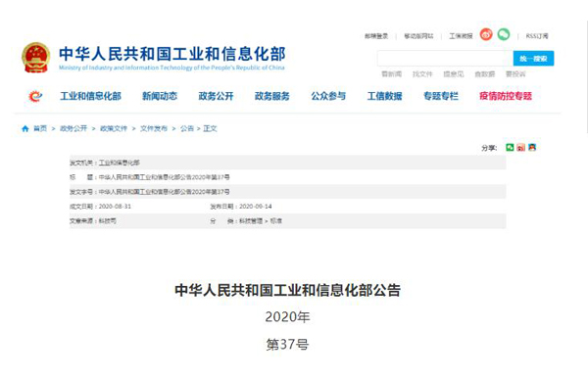
Task: Click the 找文件 shortcut under the search box
Action: pos(422,74)
